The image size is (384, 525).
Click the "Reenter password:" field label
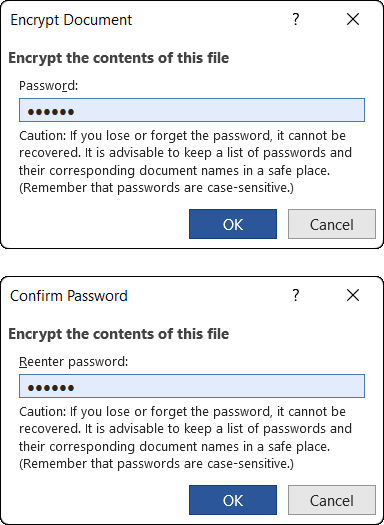point(74,362)
